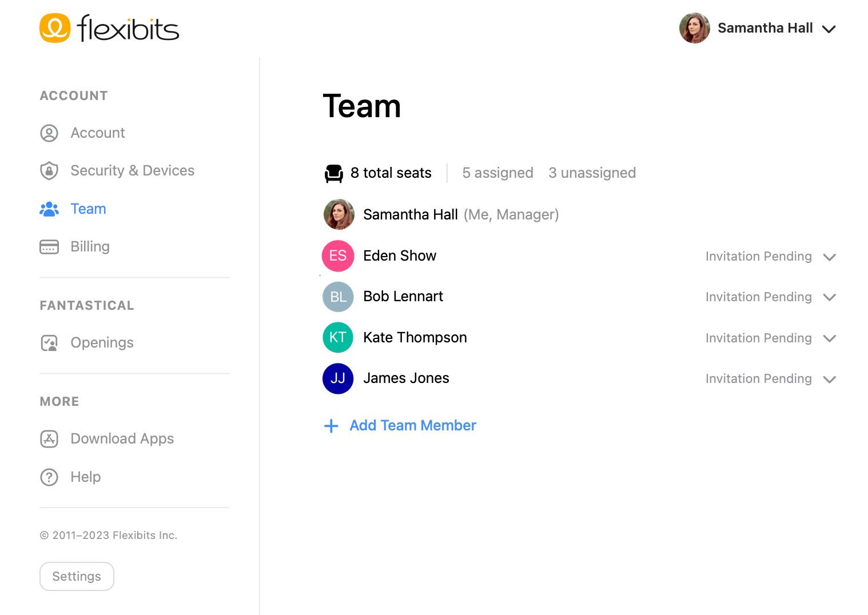
Task: Click the name Bob Lennart
Action: click(x=403, y=297)
